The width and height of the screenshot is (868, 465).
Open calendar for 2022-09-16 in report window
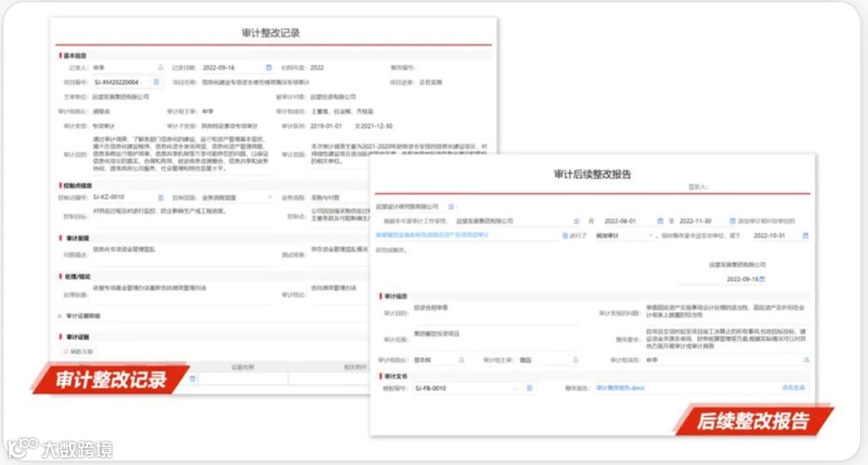762,279
